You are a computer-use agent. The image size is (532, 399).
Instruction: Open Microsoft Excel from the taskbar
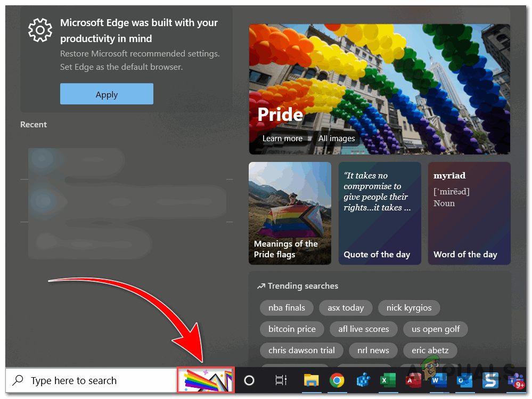388,380
